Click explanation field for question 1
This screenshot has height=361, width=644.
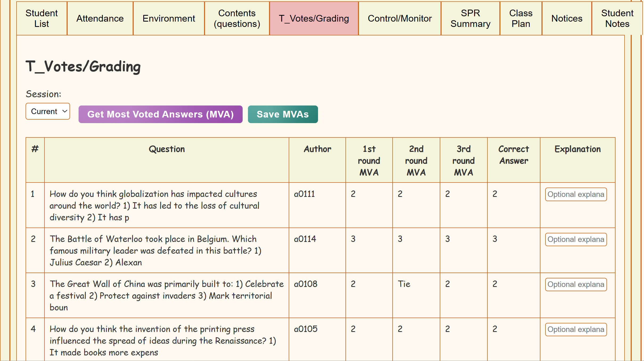coord(576,194)
